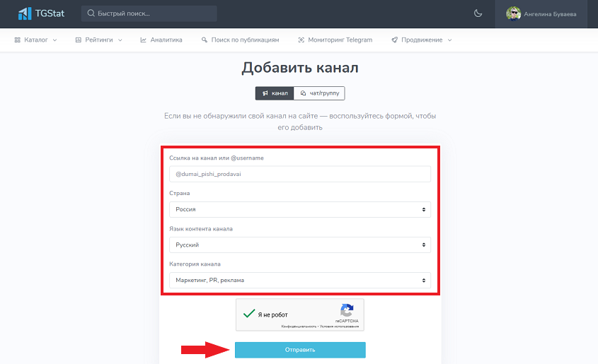The width and height of the screenshot is (598, 364).
Task: Click the Категория канала label
Action: pos(195,264)
